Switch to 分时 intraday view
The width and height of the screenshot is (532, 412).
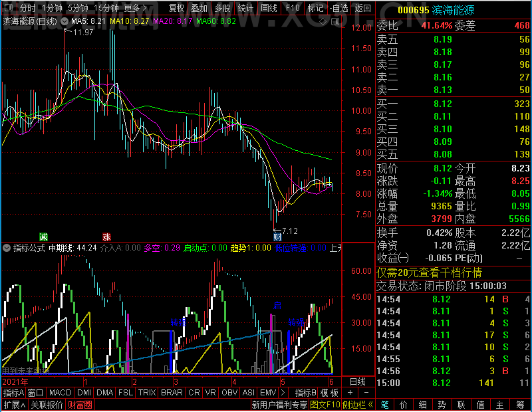coord(27,8)
